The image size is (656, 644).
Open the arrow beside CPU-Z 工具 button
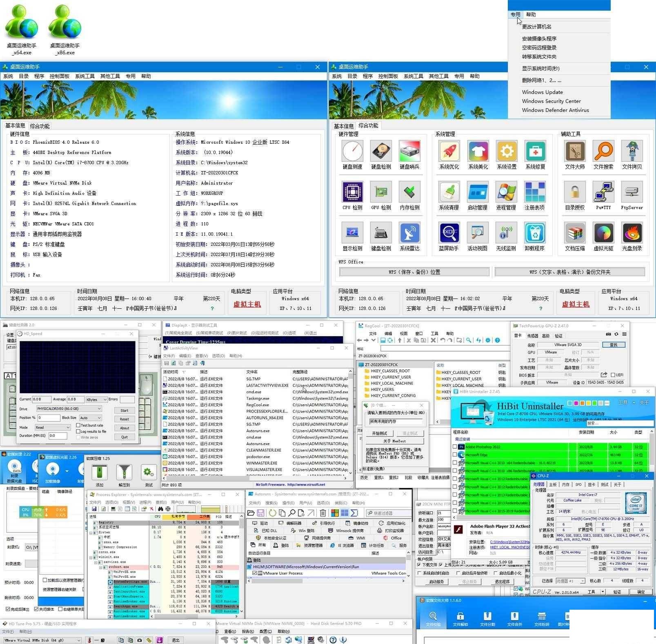(603, 592)
